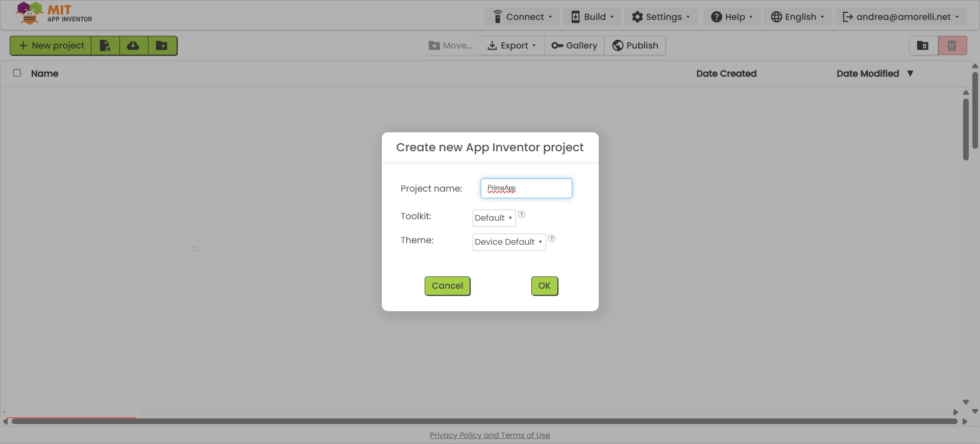Open the Build menu

(x=592, y=17)
